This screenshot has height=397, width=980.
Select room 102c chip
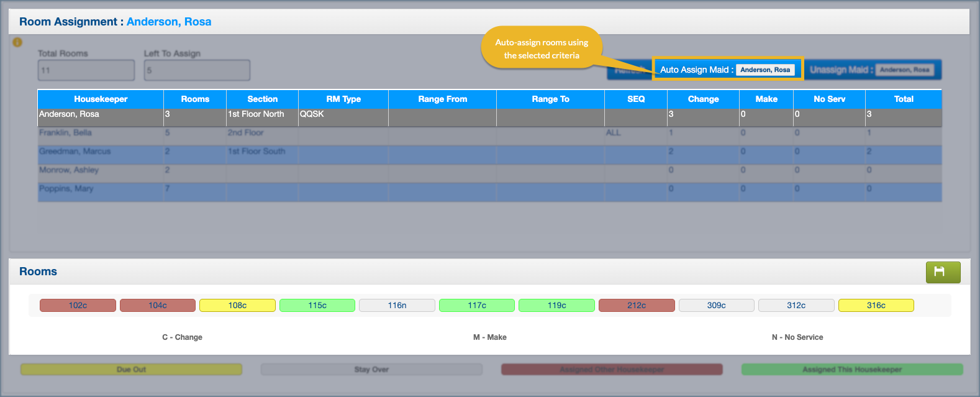(78, 306)
